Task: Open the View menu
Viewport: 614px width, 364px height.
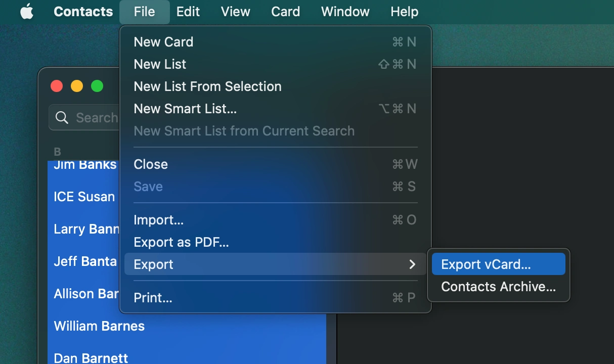Action: (x=235, y=12)
